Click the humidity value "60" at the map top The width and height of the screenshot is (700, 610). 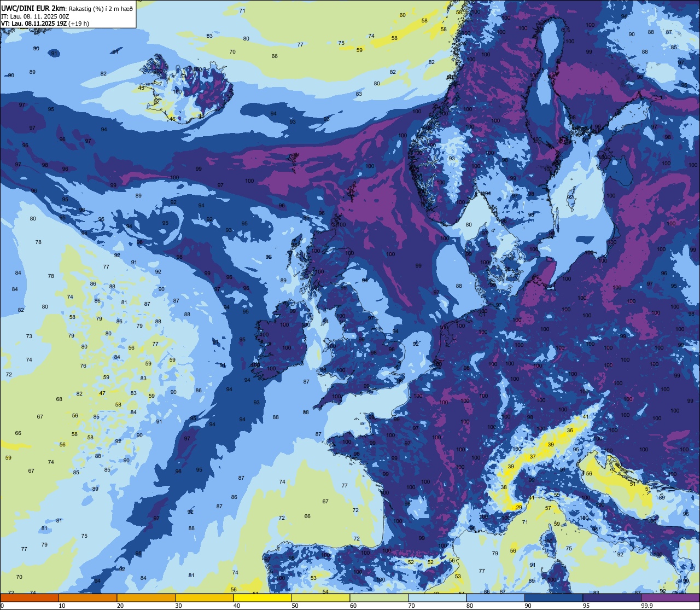[x=402, y=15]
